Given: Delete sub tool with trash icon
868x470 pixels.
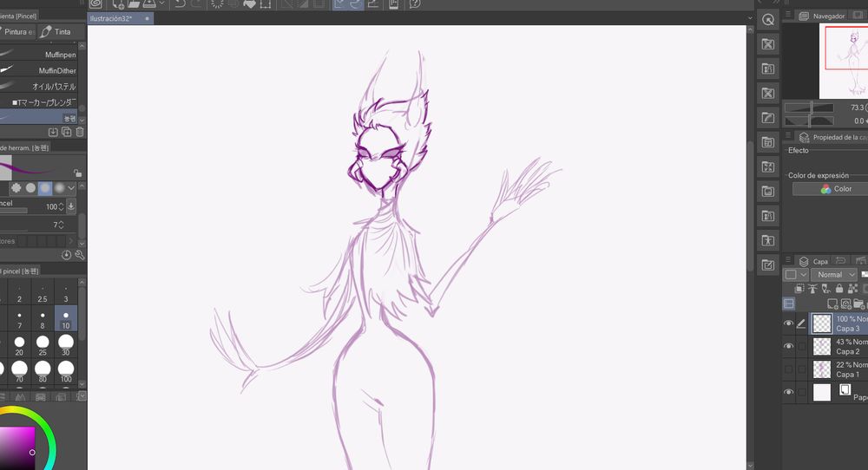Looking at the screenshot, I should (x=80, y=132).
